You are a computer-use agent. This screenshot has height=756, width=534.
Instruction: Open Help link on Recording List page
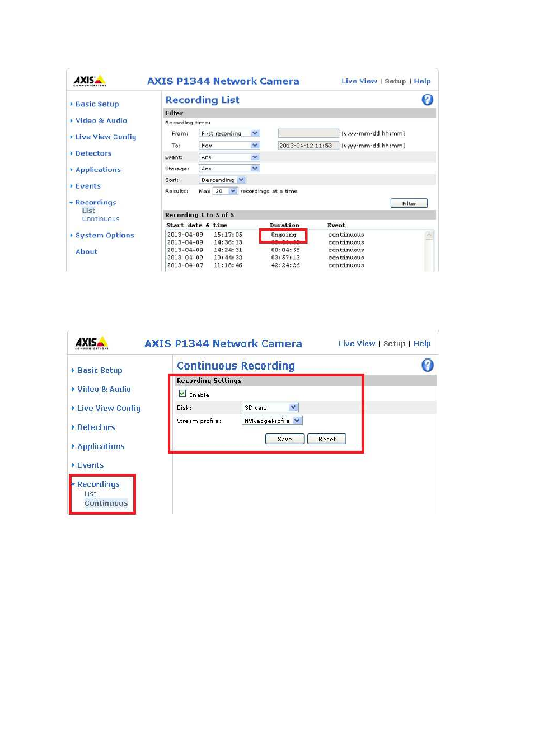(x=422, y=81)
